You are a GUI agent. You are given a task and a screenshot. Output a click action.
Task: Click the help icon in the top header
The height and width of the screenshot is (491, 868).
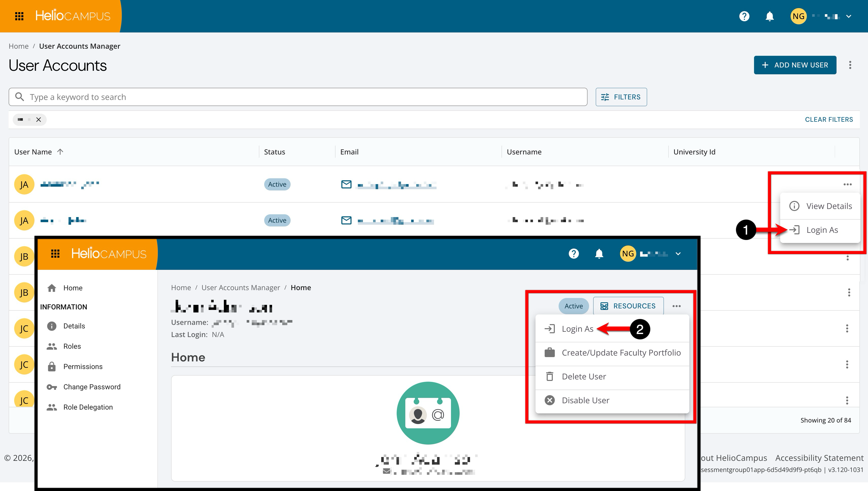pyautogui.click(x=744, y=16)
